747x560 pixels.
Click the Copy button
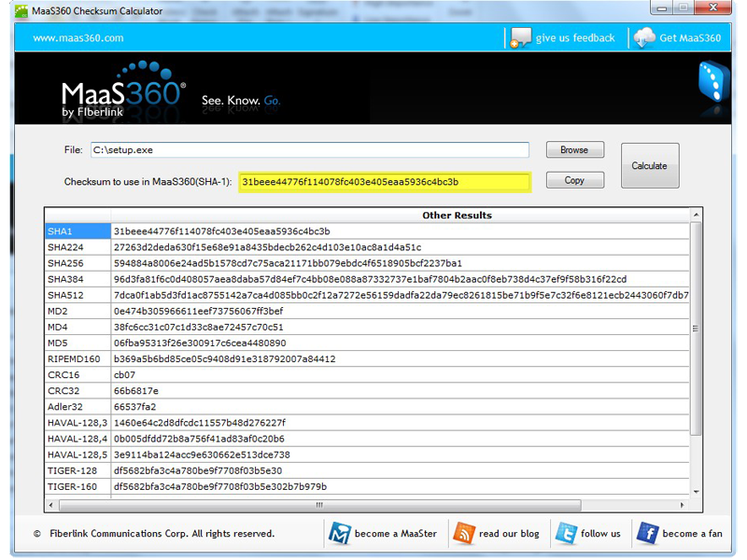click(x=575, y=180)
